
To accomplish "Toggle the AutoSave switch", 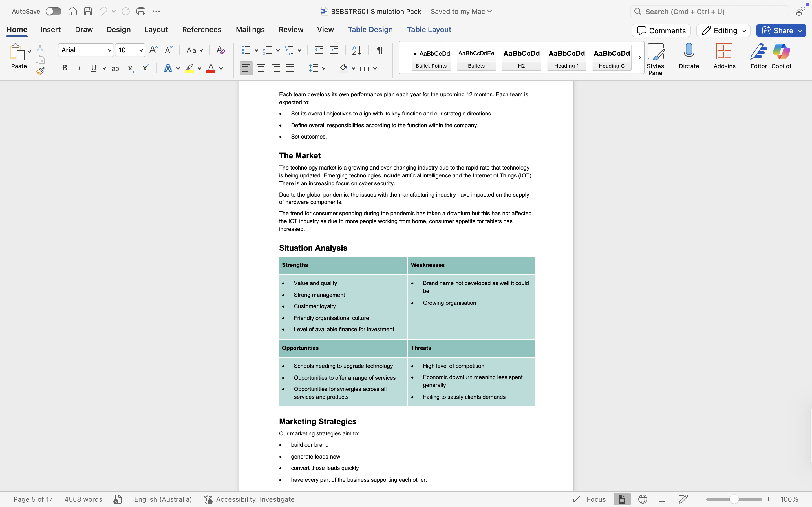I will (53, 11).
